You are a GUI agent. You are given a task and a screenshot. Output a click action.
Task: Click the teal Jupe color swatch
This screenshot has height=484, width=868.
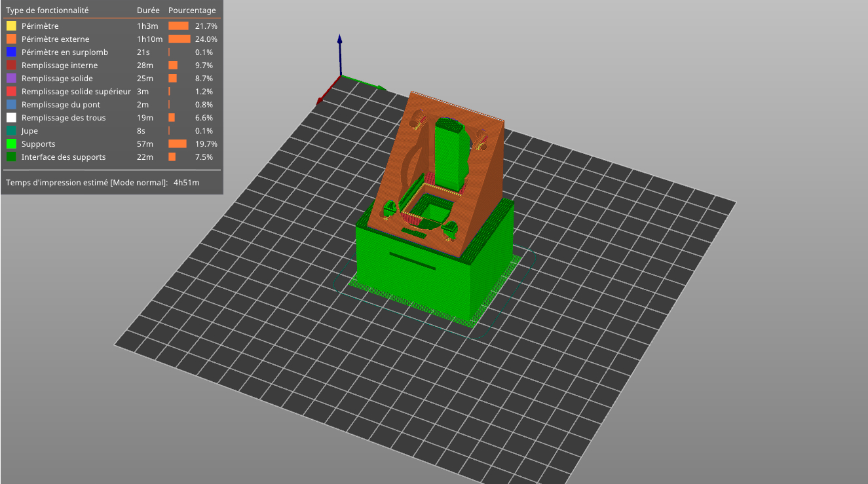(11, 131)
